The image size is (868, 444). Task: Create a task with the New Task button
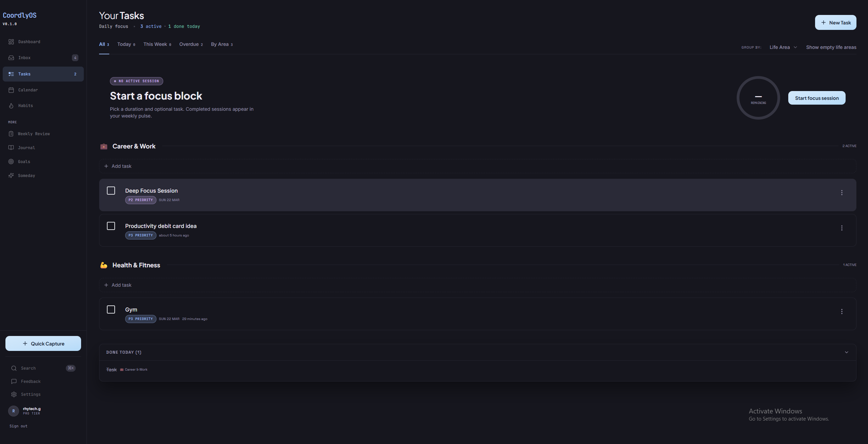point(835,22)
